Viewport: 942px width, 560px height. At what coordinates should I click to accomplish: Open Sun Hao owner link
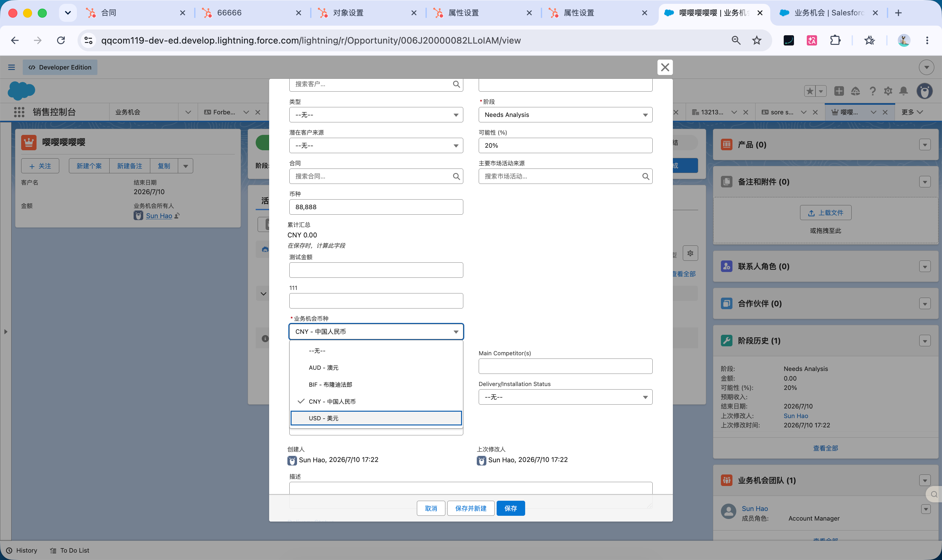(x=159, y=216)
